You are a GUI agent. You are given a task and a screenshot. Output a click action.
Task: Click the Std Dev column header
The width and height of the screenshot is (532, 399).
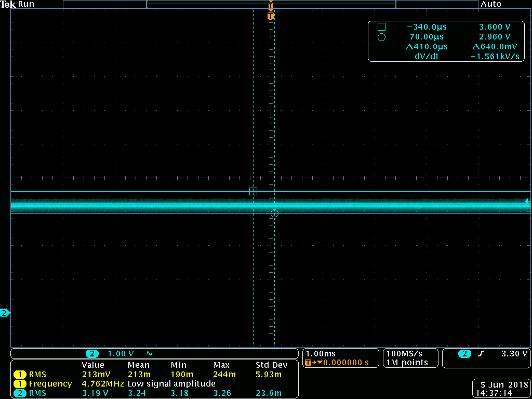click(271, 365)
